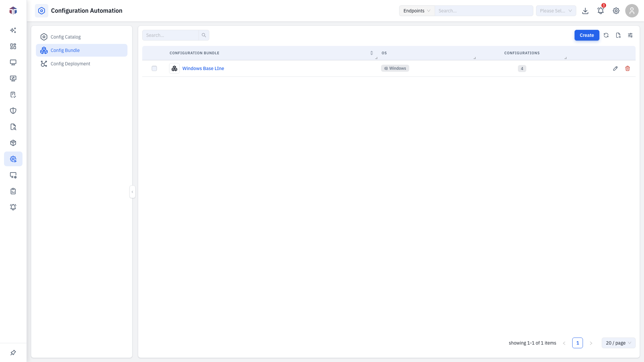Open the column settings sliders icon

click(630, 35)
